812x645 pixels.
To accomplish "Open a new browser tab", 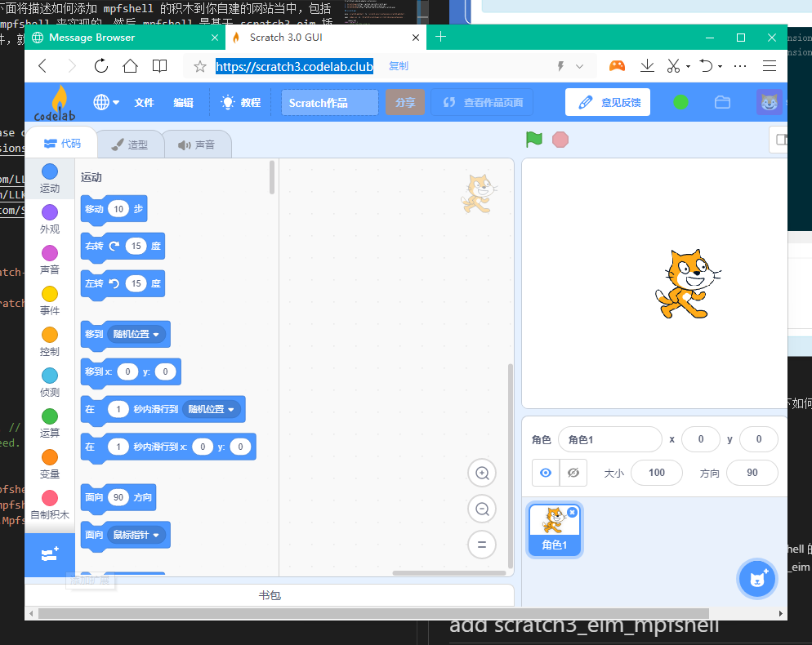I will (440, 37).
